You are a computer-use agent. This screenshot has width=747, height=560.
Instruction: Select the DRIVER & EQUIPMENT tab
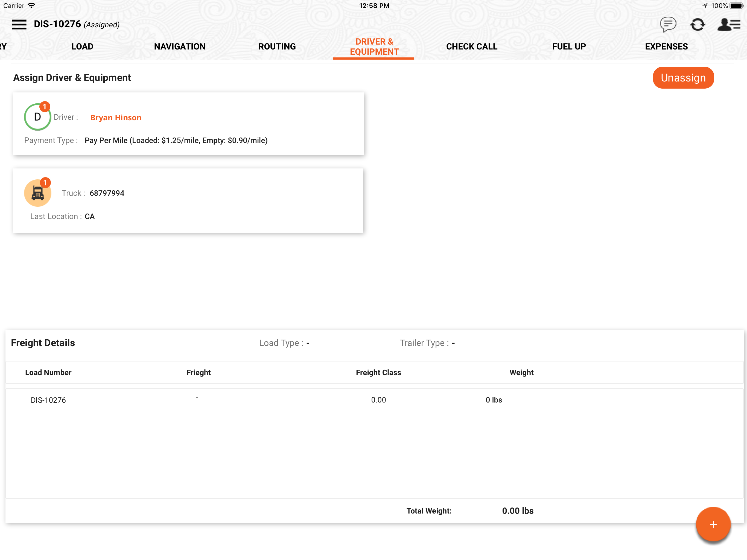click(374, 46)
